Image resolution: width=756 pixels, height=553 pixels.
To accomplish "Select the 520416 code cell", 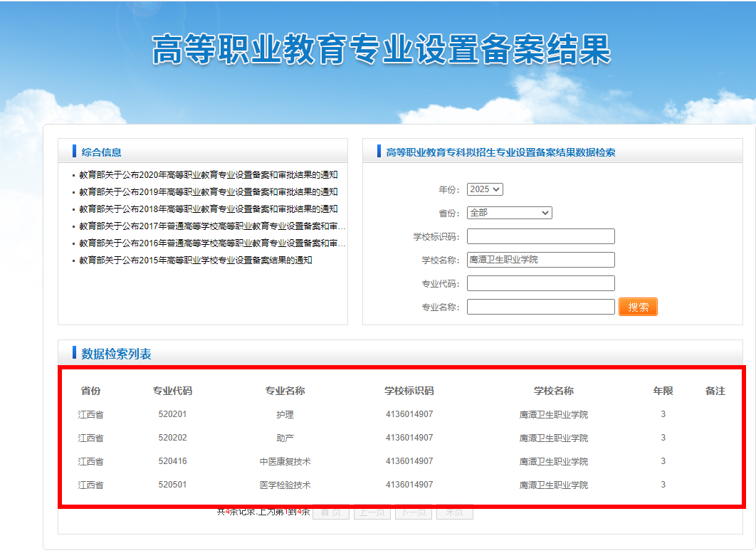I will 172,461.
